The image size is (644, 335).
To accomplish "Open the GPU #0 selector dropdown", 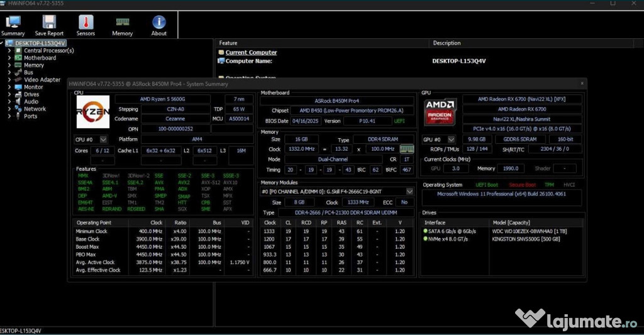I will tap(451, 140).
